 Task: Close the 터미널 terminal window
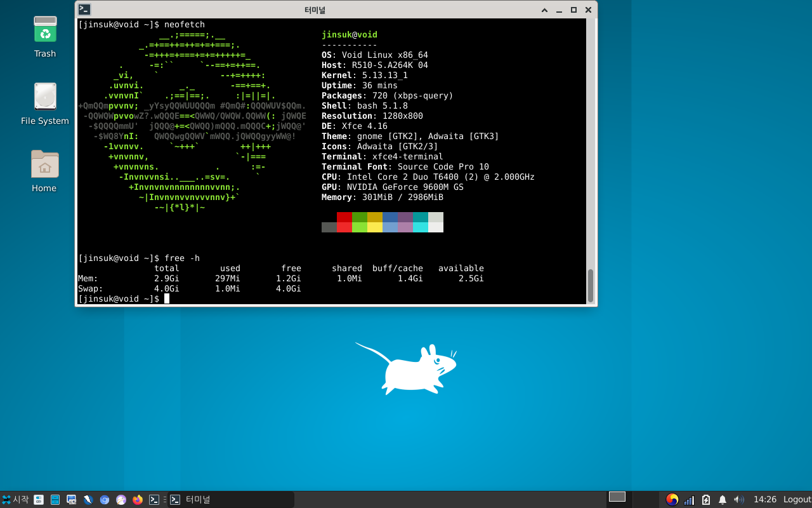coord(589,10)
